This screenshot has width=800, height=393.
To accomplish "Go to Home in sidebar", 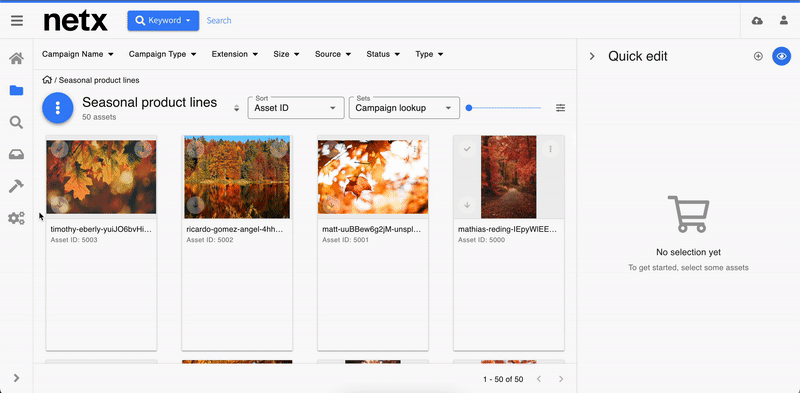I will point(16,58).
